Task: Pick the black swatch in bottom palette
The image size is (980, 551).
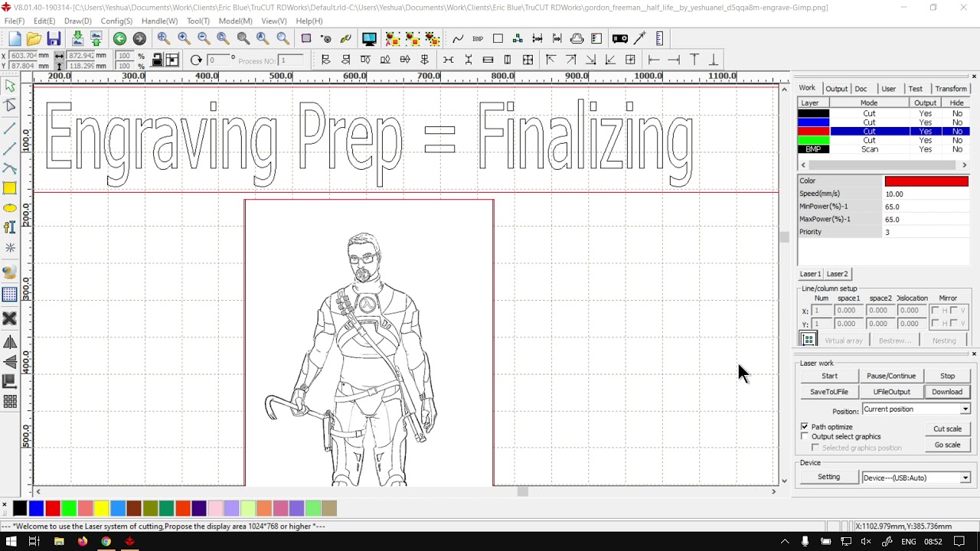Action: (20, 508)
